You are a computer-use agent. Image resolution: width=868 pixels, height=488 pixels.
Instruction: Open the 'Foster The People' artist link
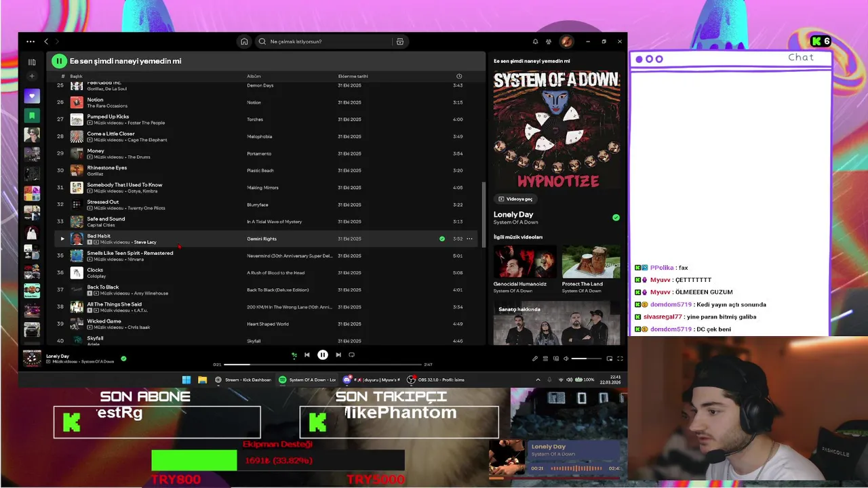tap(146, 123)
